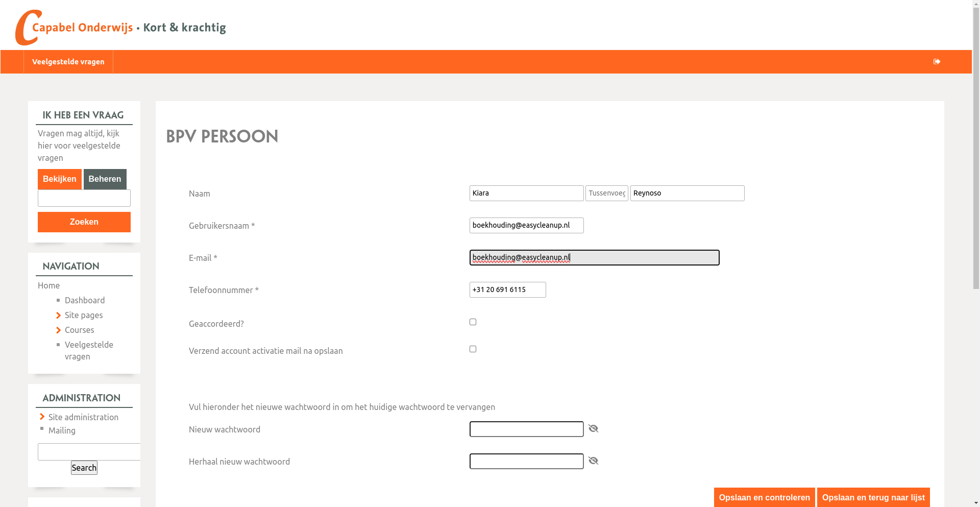Focus the E-mail input field
The image size is (980, 507).
point(594,257)
